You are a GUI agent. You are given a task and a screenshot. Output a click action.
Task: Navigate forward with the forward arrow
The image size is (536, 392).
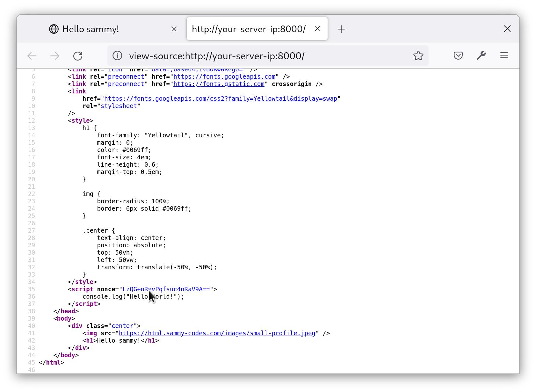(55, 55)
